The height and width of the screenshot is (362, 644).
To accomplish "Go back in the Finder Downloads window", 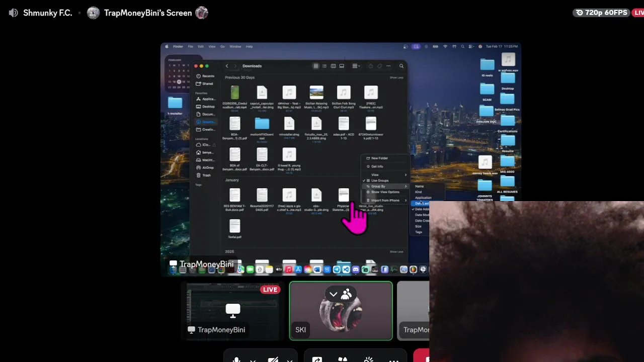I will pos(227,66).
